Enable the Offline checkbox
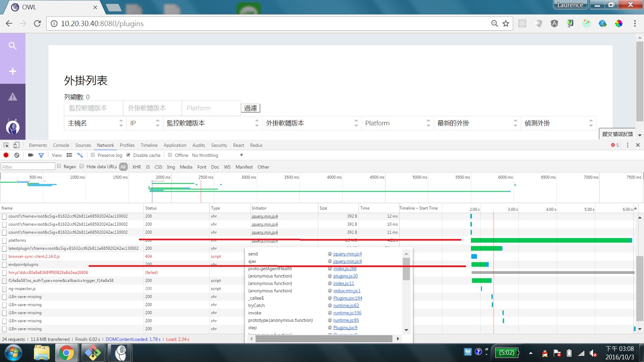Image resolution: width=644 pixels, height=362 pixels. (170, 155)
